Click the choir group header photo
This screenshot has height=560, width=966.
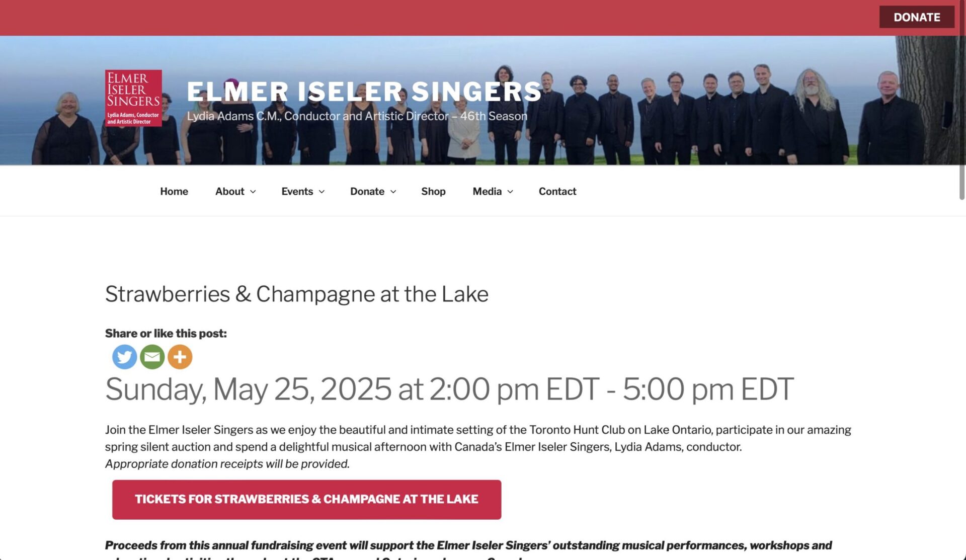704,131
